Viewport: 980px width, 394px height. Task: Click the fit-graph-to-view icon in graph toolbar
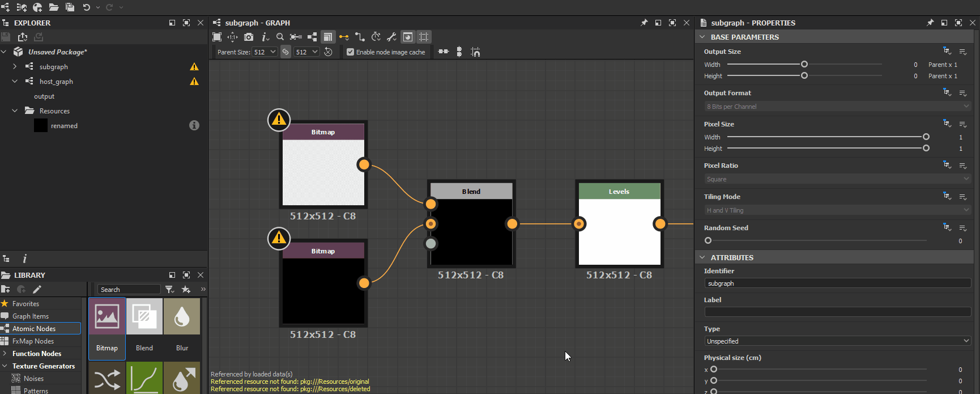tap(217, 37)
